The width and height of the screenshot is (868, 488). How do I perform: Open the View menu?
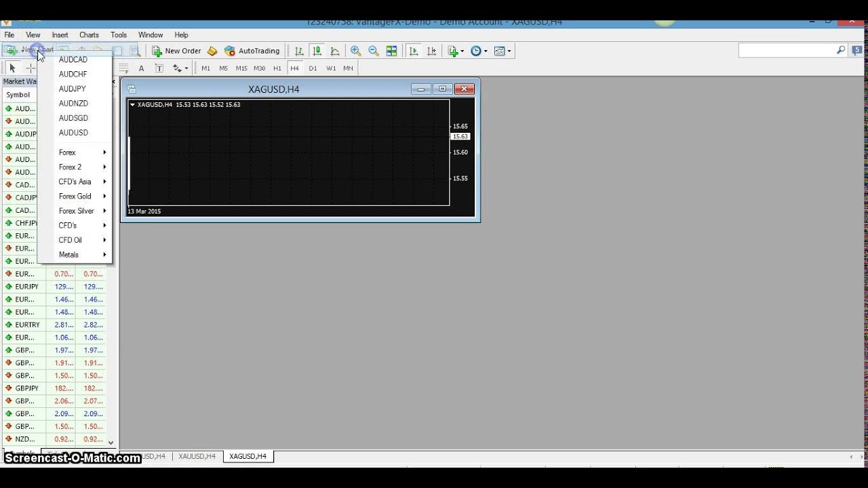pos(33,35)
